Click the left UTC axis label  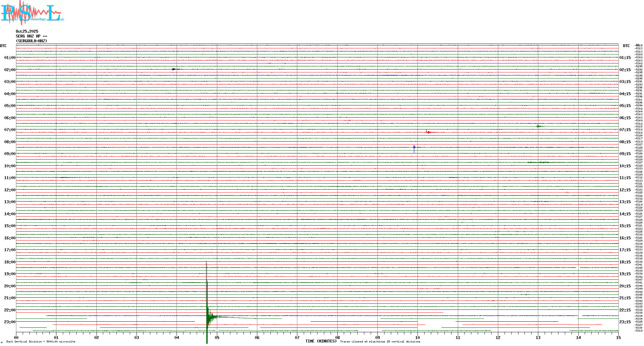pyautogui.click(x=3, y=46)
